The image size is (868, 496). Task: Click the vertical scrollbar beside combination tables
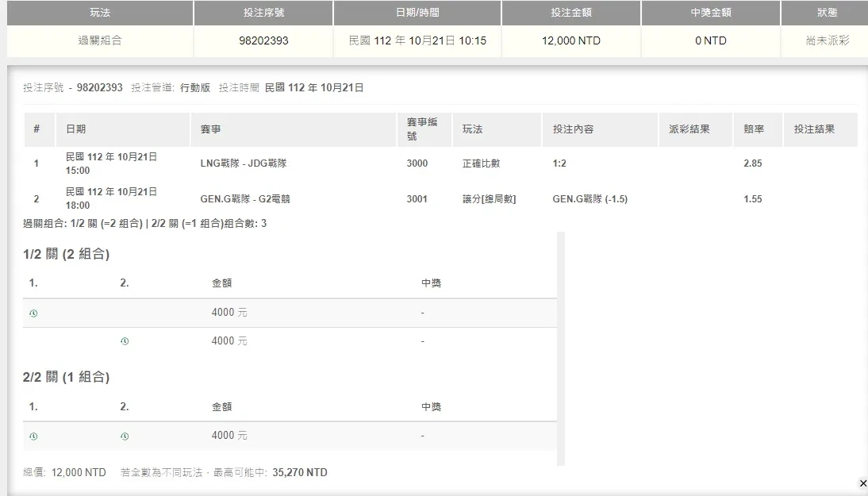coord(561,349)
